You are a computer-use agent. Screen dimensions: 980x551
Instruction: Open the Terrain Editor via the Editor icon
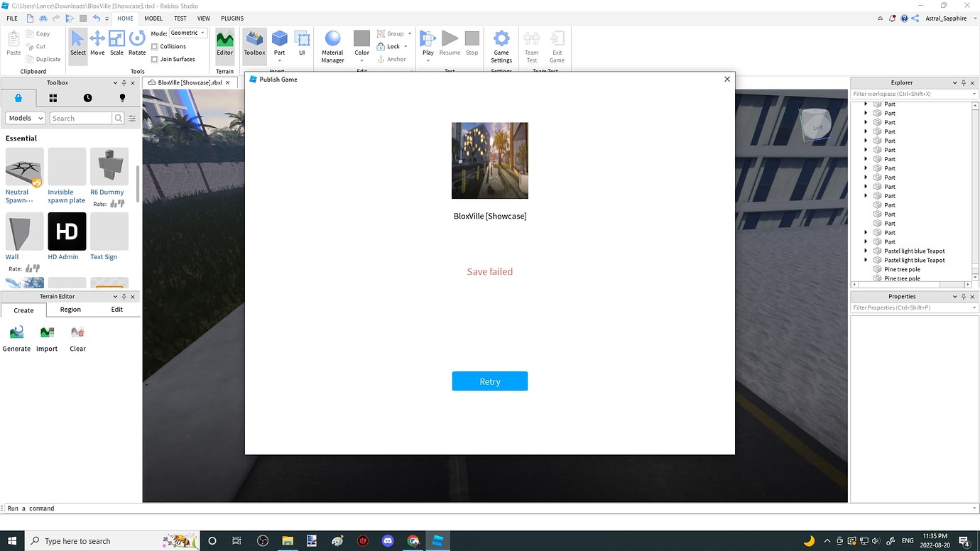pyautogui.click(x=224, y=43)
